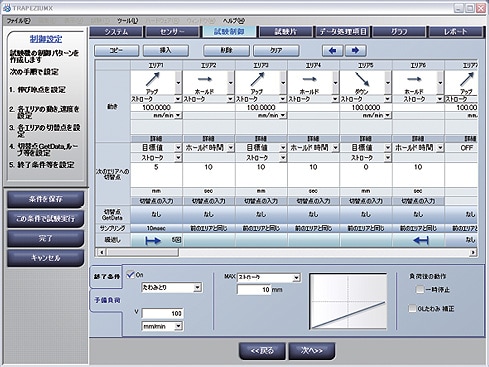Open the ツール menu
The height and width of the screenshot is (367, 489).
(128, 21)
